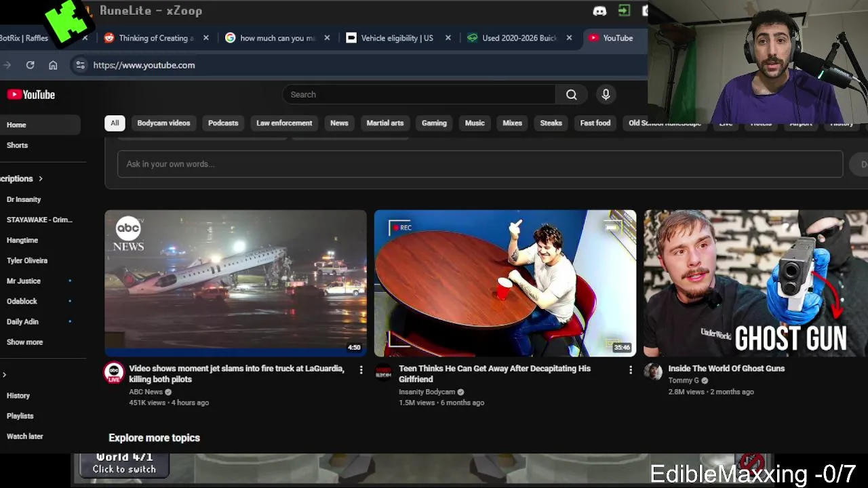Screen dimensions: 868x488
Task: Filter feed by Mixes chip
Action: click(x=512, y=123)
